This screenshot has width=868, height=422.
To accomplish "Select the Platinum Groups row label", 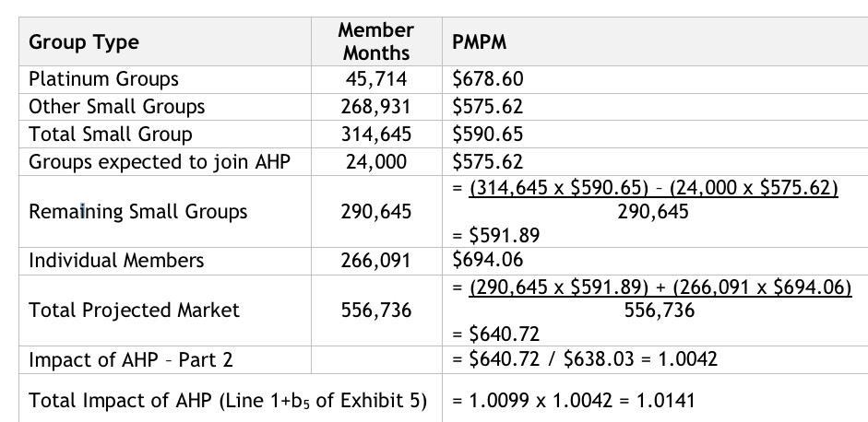I will (x=103, y=79).
